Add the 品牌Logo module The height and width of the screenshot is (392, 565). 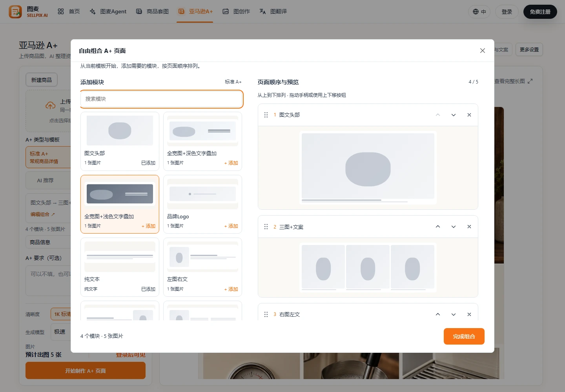(x=231, y=226)
